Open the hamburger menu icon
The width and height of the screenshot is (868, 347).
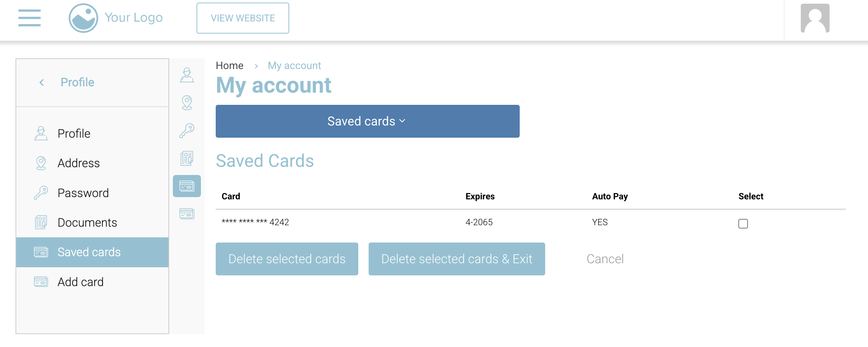click(30, 18)
